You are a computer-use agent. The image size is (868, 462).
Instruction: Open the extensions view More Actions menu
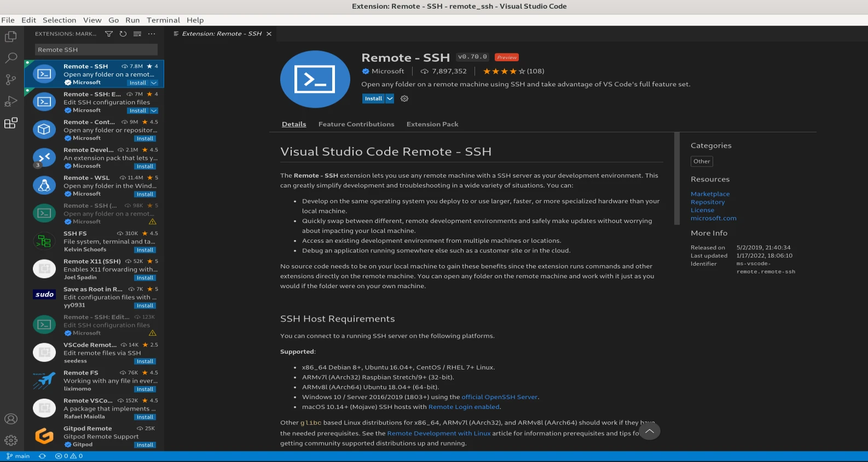tap(152, 34)
